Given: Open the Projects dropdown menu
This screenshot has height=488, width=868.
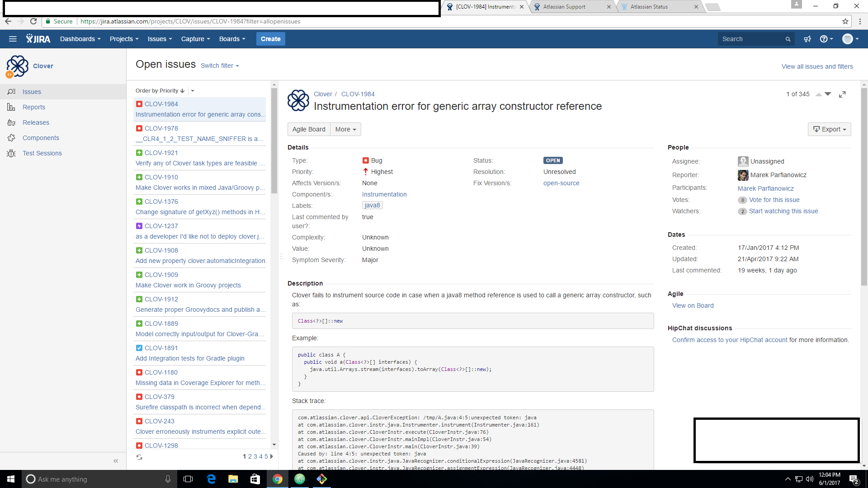Looking at the screenshot, I should tap(124, 39).
